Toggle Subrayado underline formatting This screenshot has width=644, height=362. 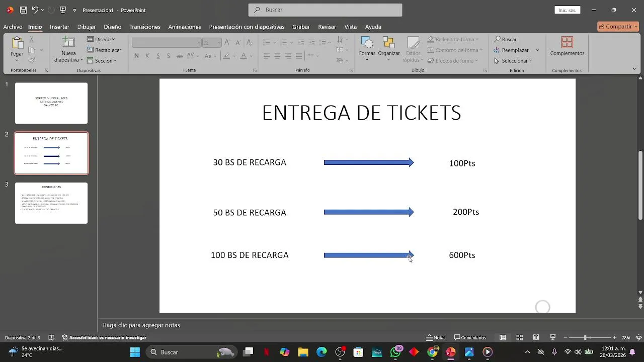click(x=158, y=56)
